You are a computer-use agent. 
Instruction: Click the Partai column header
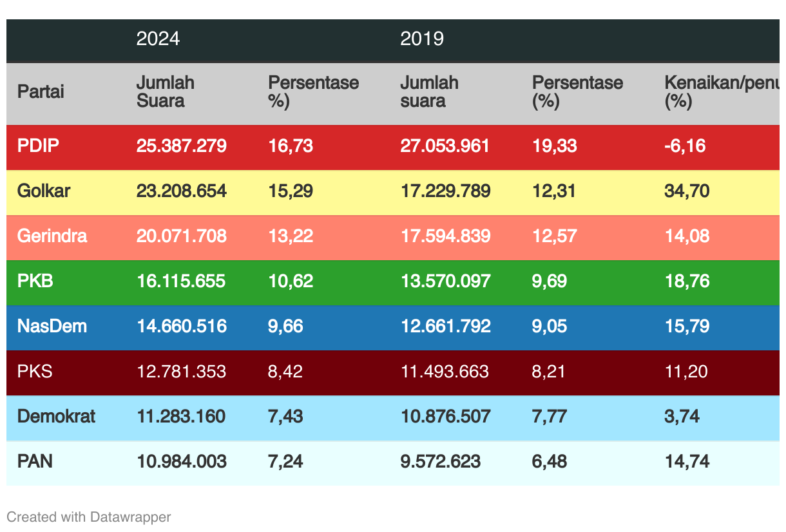tap(41, 91)
